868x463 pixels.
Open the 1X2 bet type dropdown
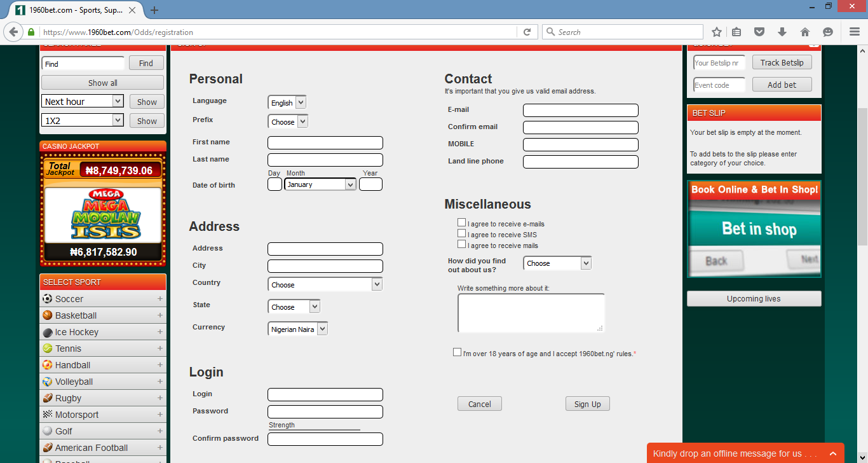tap(83, 120)
